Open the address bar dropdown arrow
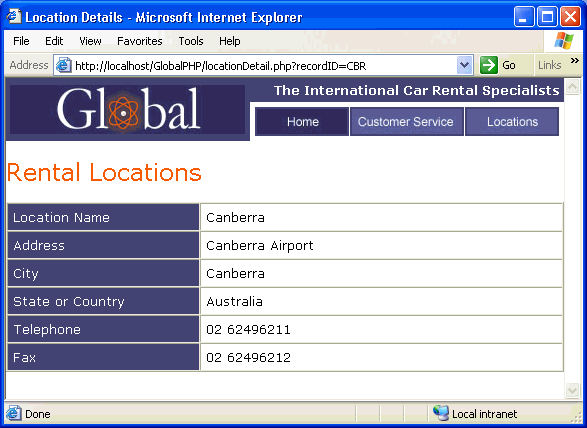Viewport: 587px width, 428px height. (x=464, y=66)
